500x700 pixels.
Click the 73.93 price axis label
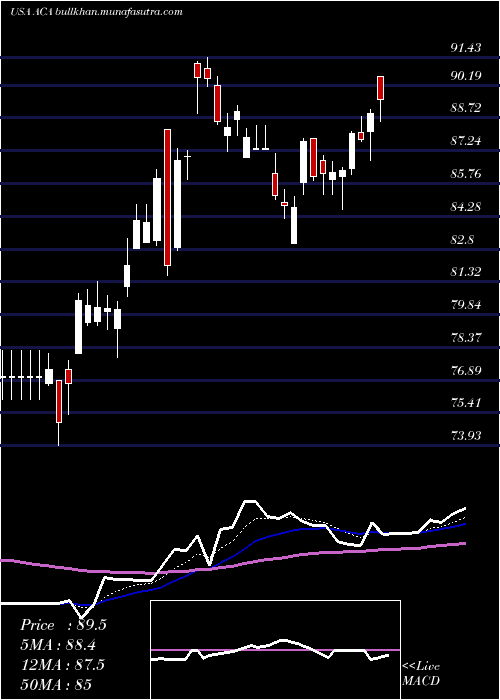tap(466, 436)
